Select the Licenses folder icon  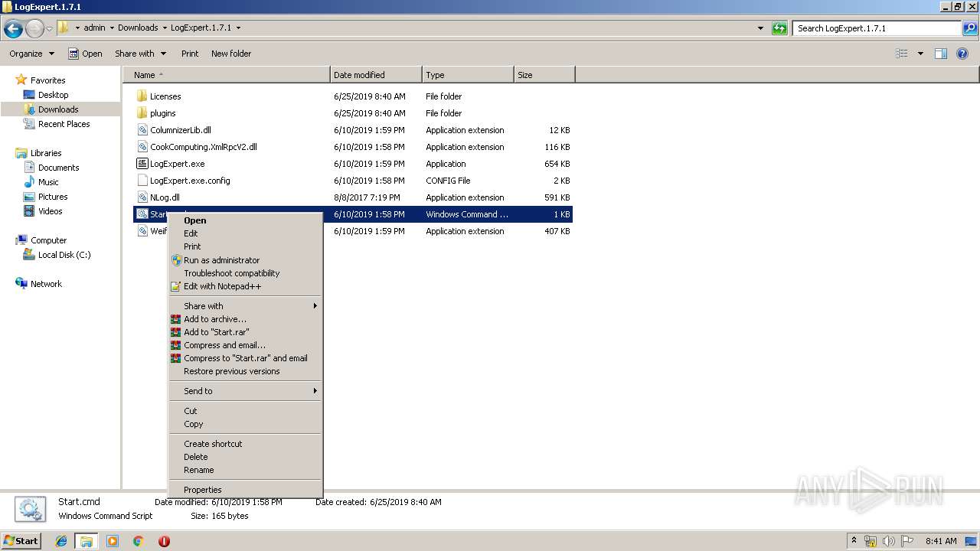[142, 96]
